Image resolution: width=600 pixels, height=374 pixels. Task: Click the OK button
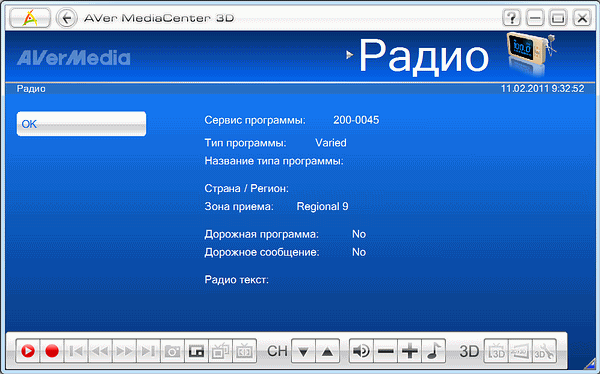click(x=81, y=124)
